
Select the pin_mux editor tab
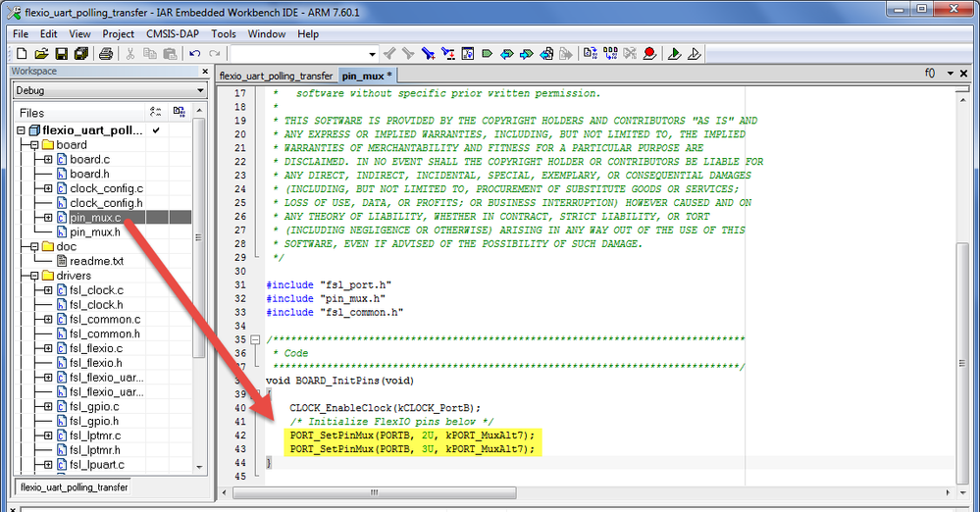(x=367, y=76)
